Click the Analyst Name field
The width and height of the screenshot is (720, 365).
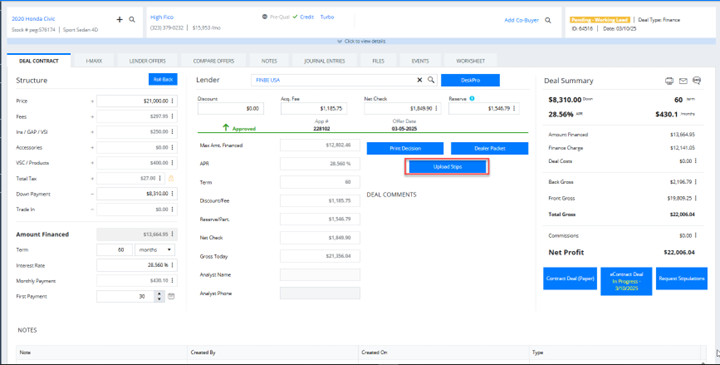320,275
